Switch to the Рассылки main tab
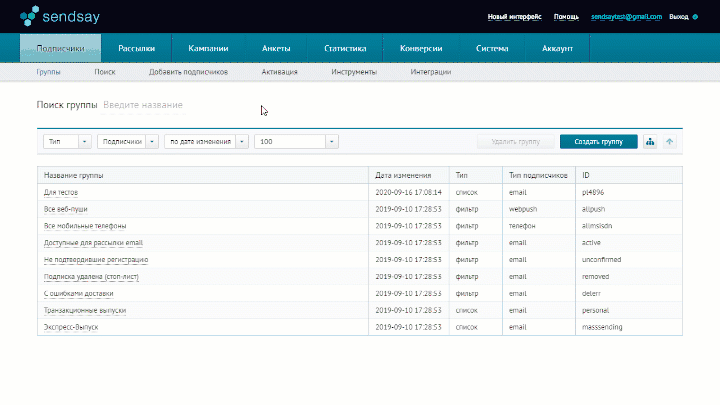The width and height of the screenshot is (720, 405). (x=136, y=48)
